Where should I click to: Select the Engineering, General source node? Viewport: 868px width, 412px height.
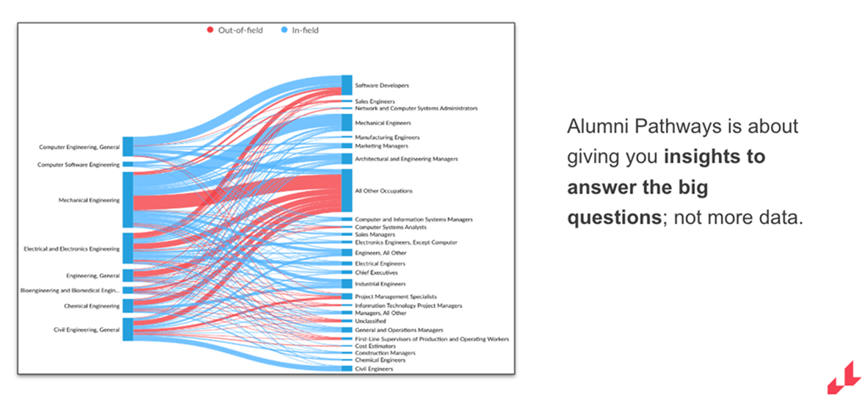point(128,276)
